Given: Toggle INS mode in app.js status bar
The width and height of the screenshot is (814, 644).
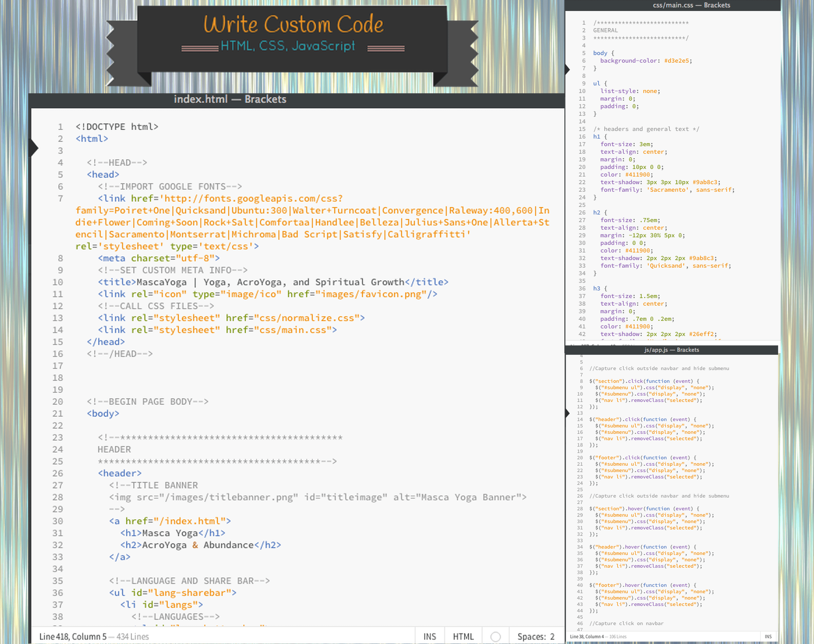Looking at the screenshot, I should click(768, 637).
